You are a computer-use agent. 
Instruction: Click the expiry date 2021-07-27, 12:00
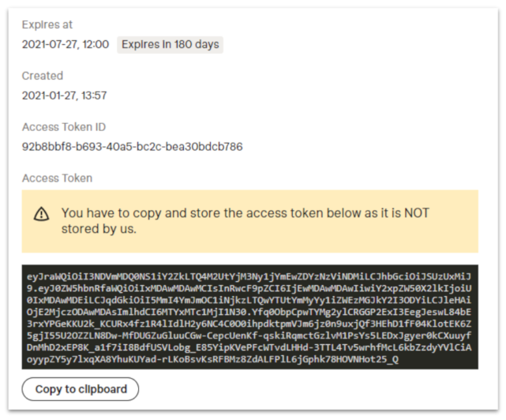(66, 44)
